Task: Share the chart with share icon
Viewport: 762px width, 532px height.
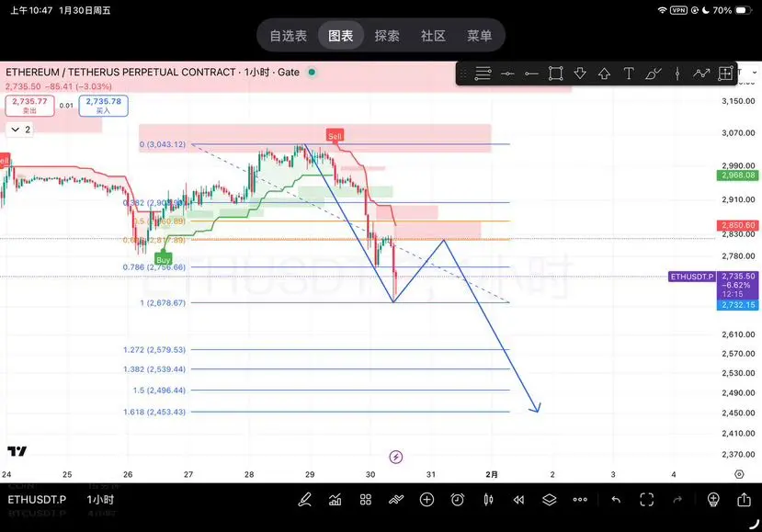Action: (x=744, y=500)
